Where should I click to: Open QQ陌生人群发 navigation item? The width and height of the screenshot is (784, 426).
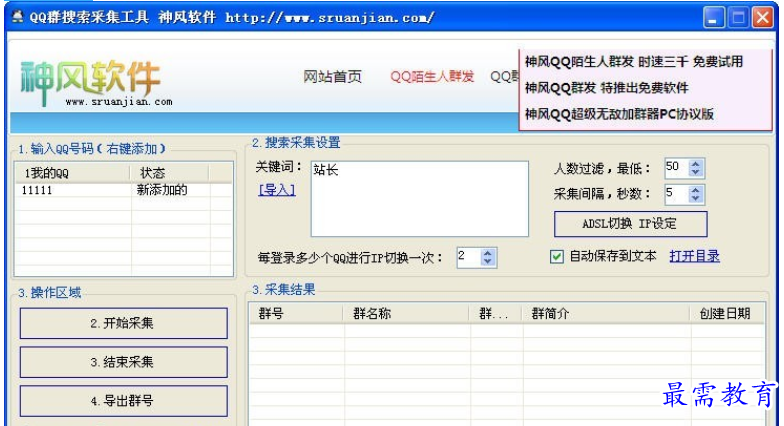pyautogui.click(x=432, y=76)
